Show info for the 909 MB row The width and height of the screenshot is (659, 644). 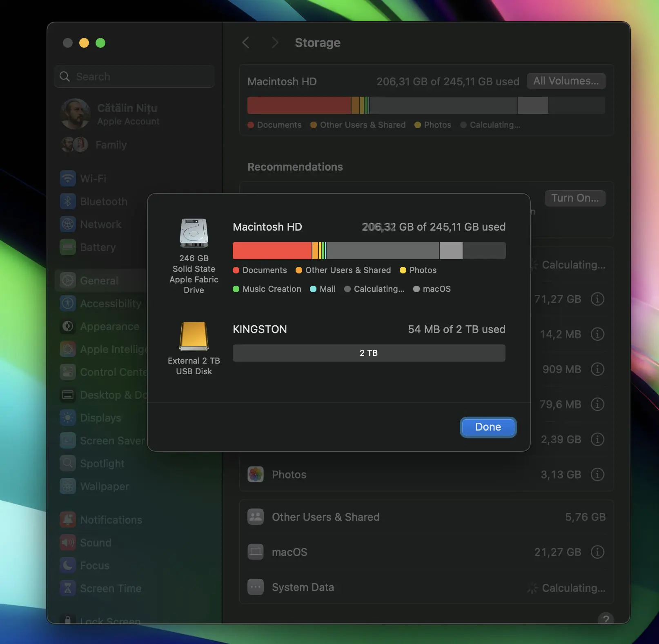(597, 369)
